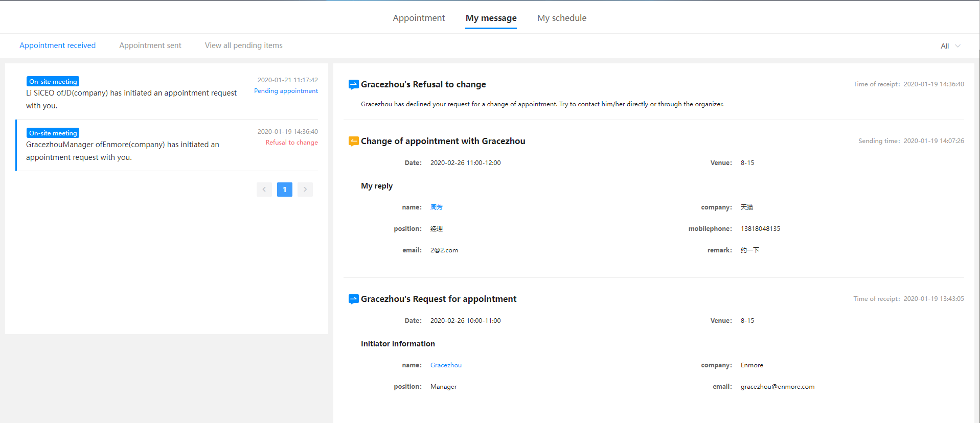This screenshot has width=980, height=423.
Task: Go to previous page arrow
Action: pyautogui.click(x=264, y=190)
